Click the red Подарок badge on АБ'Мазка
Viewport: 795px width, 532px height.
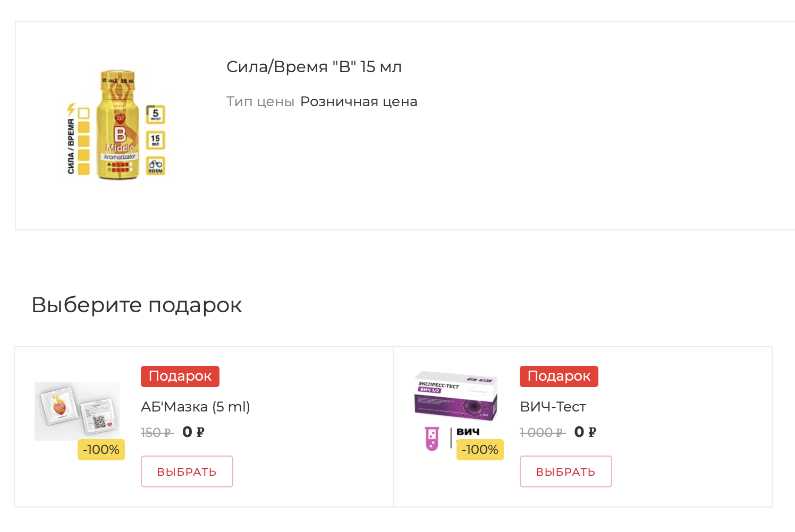pyautogui.click(x=180, y=376)
